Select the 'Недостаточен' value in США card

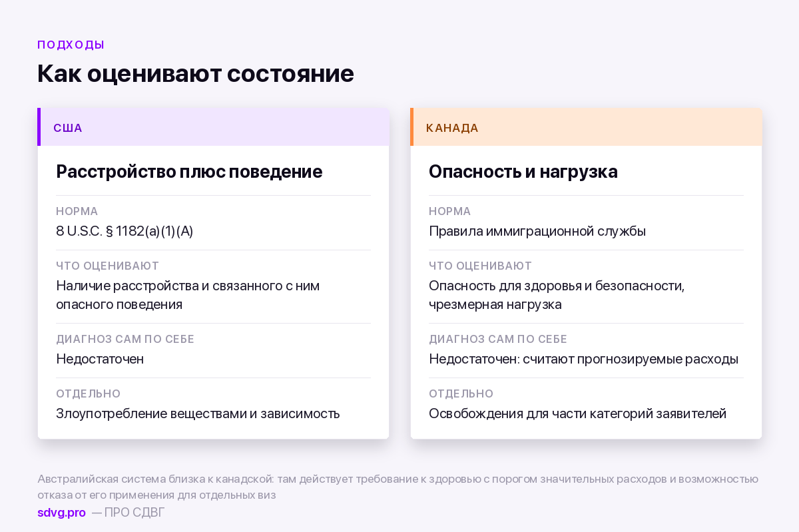tap(100, 360)
